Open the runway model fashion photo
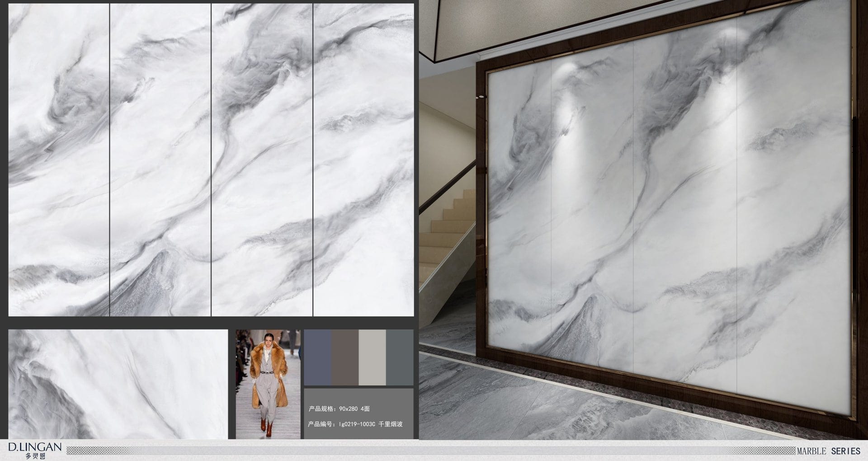 pos(268,384)
